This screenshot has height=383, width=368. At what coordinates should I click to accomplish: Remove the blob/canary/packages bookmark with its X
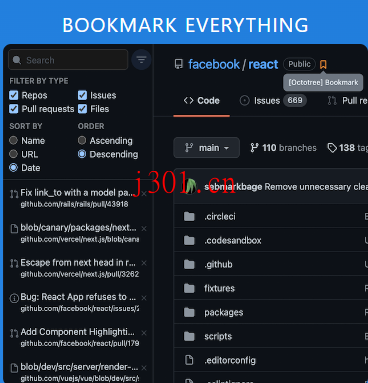coord(144,228)
